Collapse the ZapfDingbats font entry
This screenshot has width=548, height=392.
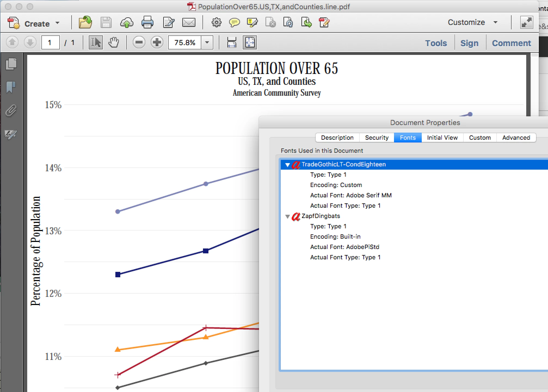pyautogui.click(x=288, y=216)
